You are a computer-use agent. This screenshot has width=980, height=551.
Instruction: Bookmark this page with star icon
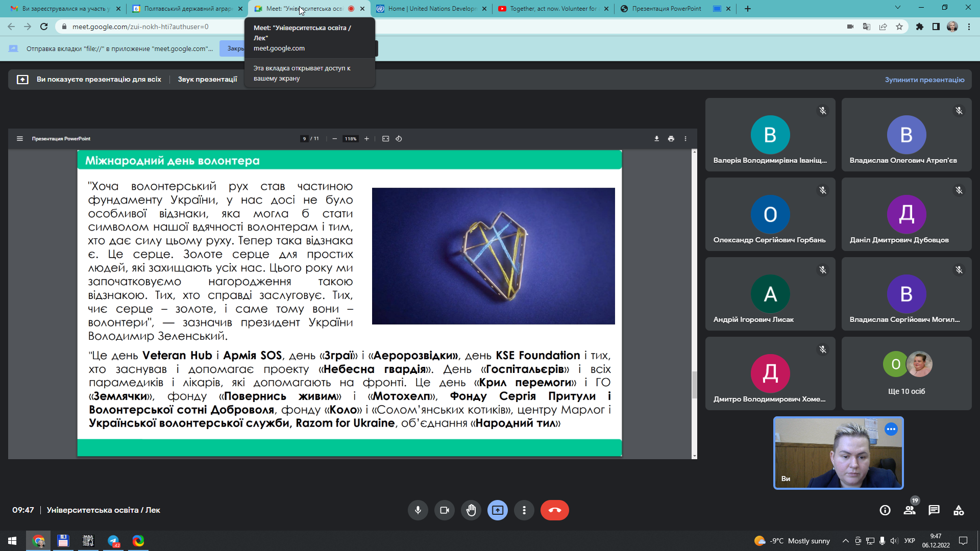[x=899, y=27]
